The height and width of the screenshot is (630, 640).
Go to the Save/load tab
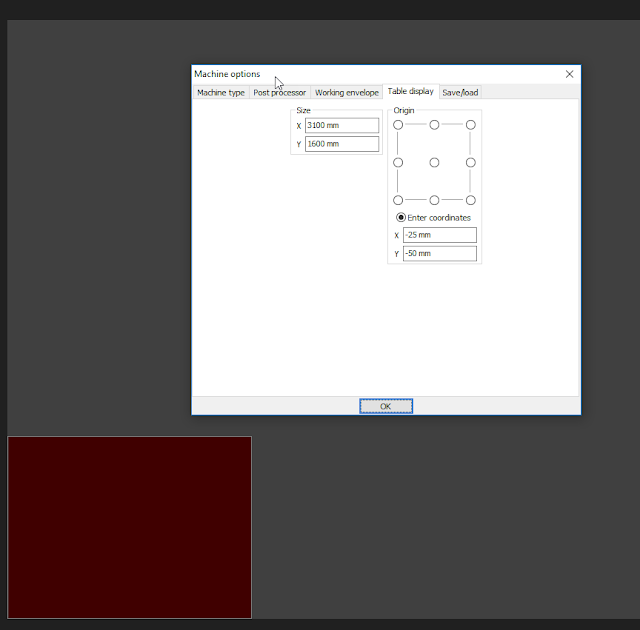460,93
